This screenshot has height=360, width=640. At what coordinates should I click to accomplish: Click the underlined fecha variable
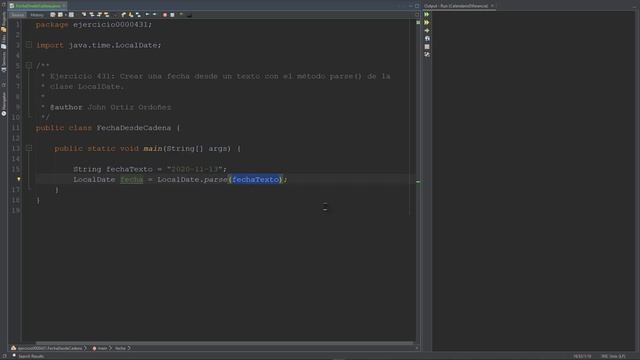(x=131, y=180)
